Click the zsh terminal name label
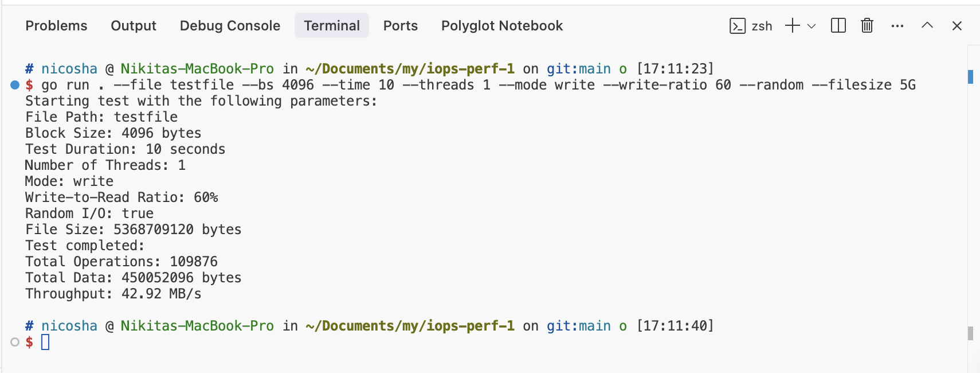The image size is (980, 373). click(762, 26)
